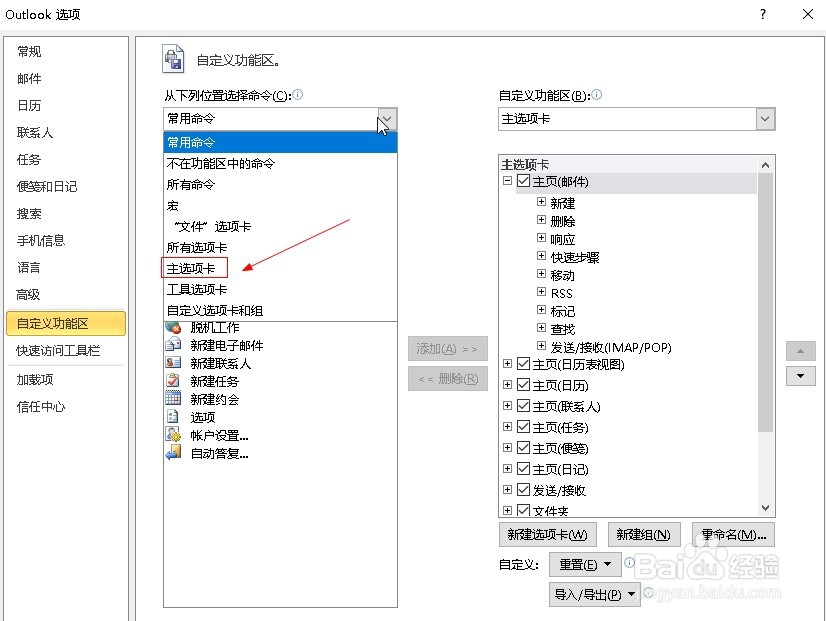The width and height of the screenshot is (826, 621).
Task: Uncheck the 主页(邮件) checkbox
Action: pyautogui.click(x=523, y=181)
